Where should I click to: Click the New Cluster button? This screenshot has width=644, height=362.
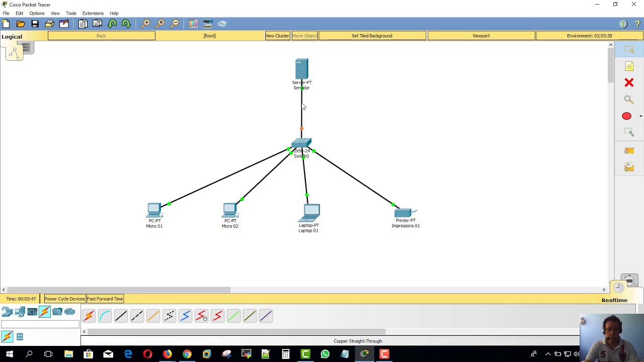[x=277, y=36]
